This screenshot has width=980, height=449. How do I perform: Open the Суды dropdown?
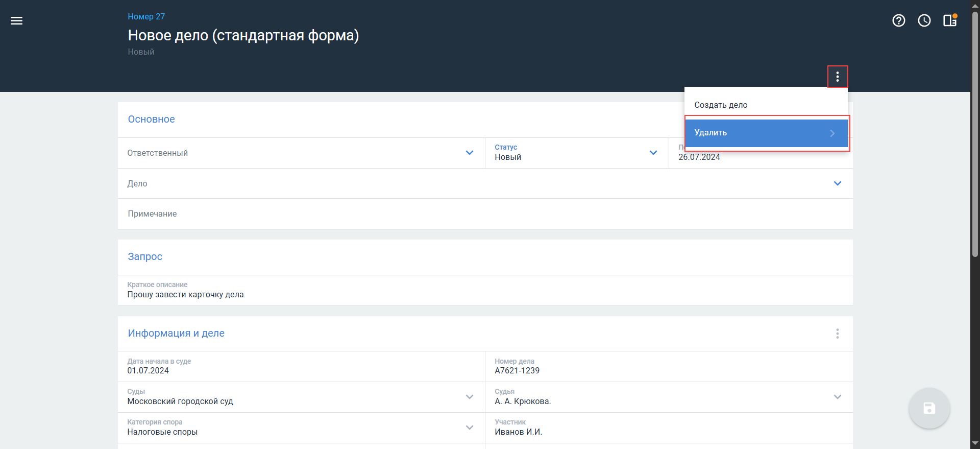coord(469,397)
